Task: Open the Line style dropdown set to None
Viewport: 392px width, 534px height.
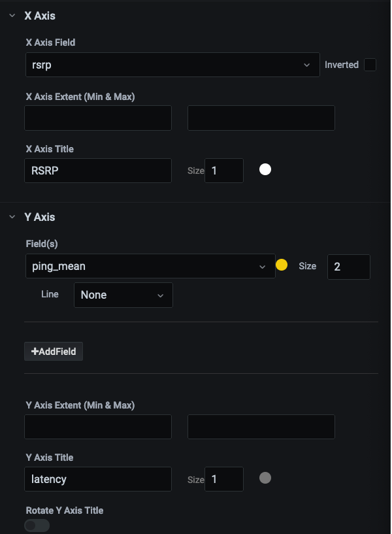Action: tap(123, 295)
